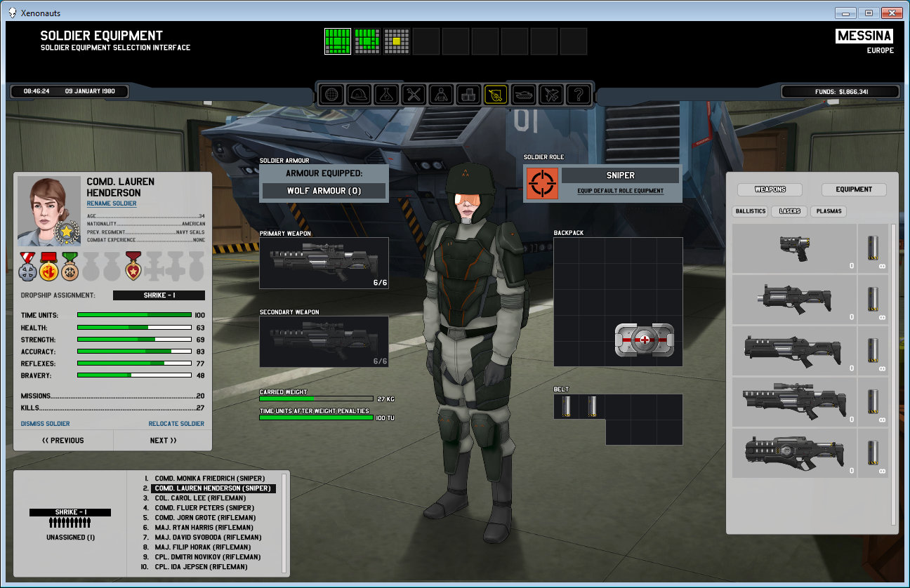Viewport: 910px width, 588px height.
Task: Click Relocate Soldier link
Action: pos(176,424)
